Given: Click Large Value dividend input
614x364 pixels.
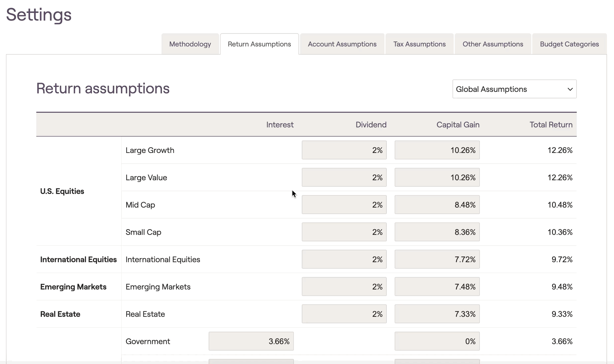Looking at the screenshot, I should click(344, 177).
